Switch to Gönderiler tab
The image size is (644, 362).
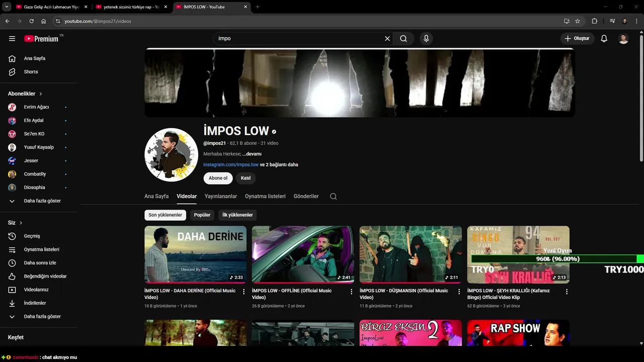(306, 197)
